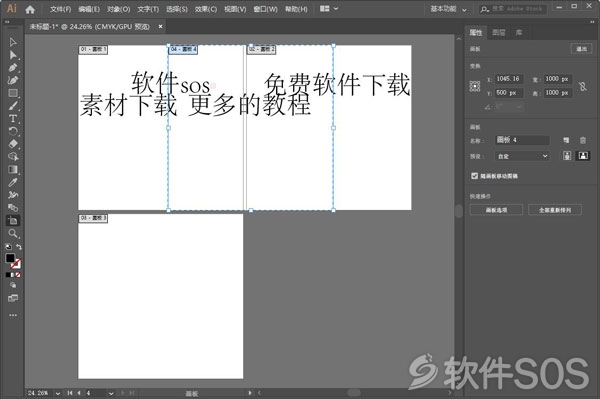Click the black Fill color swatch
Screen dimensions: 600x399
[10, 258]
